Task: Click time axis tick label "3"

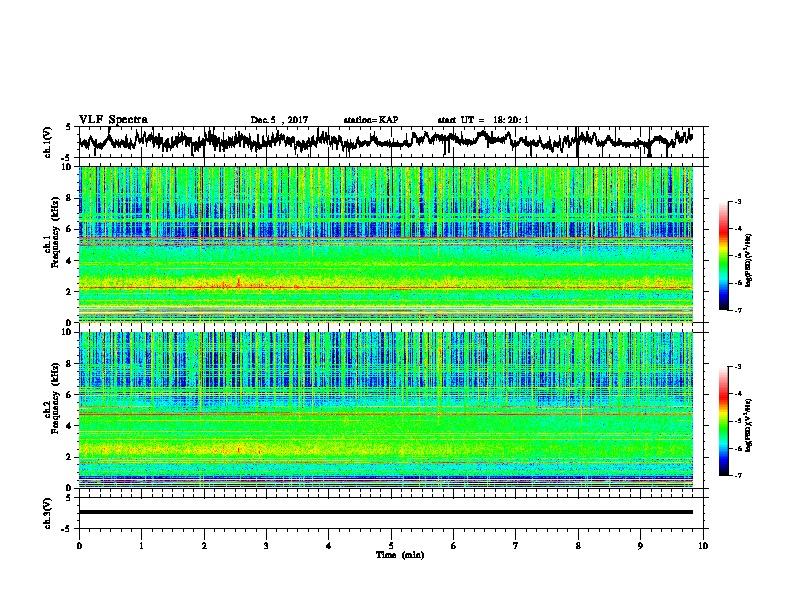Action: coord(266,546)
